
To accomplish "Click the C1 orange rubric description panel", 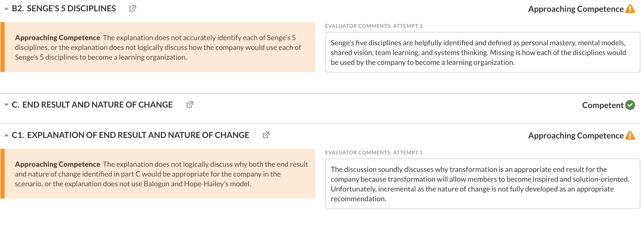I will coord(158,174).
